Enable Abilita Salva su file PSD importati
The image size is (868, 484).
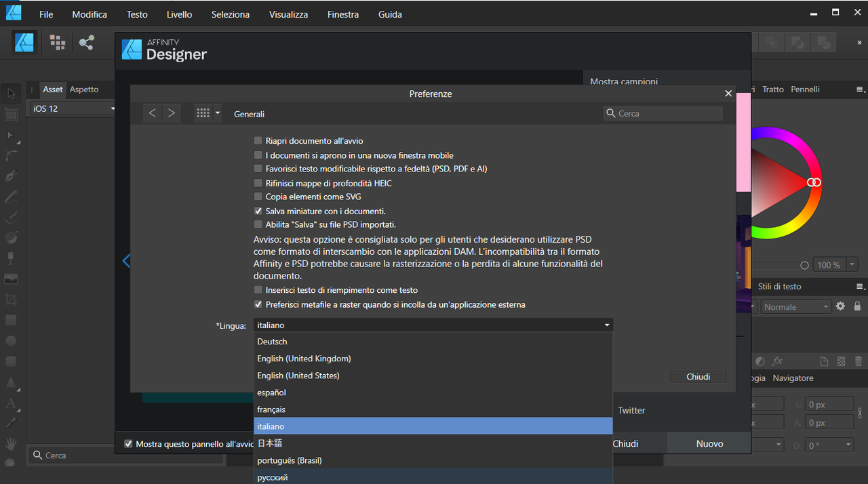258,224
